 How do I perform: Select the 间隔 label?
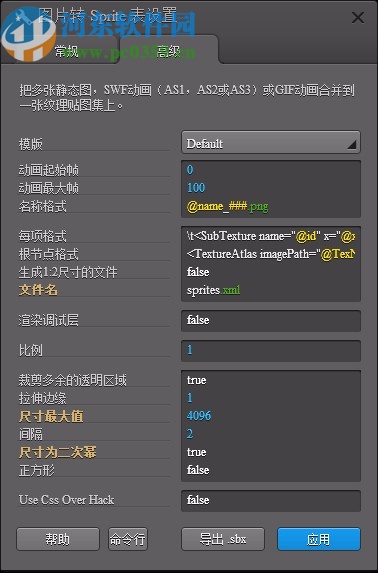tap(31, 435)
